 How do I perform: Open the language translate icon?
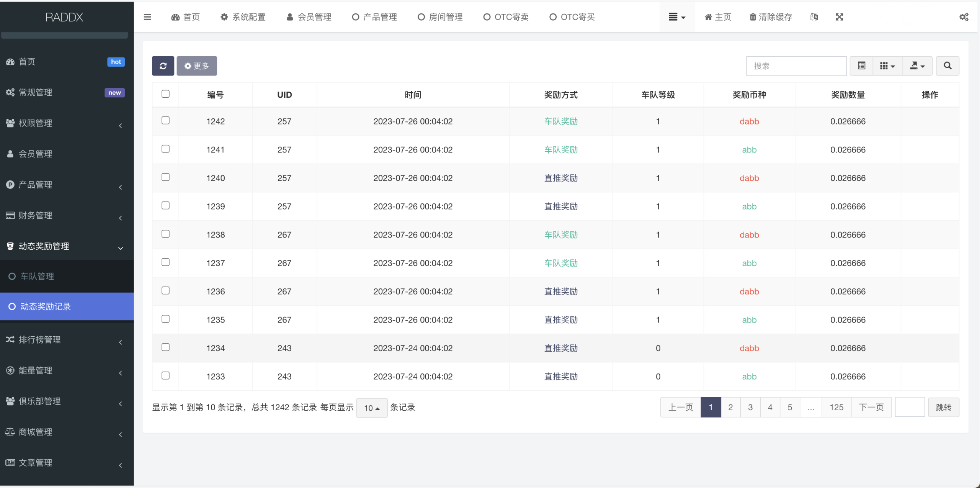[x=814, y=17]
